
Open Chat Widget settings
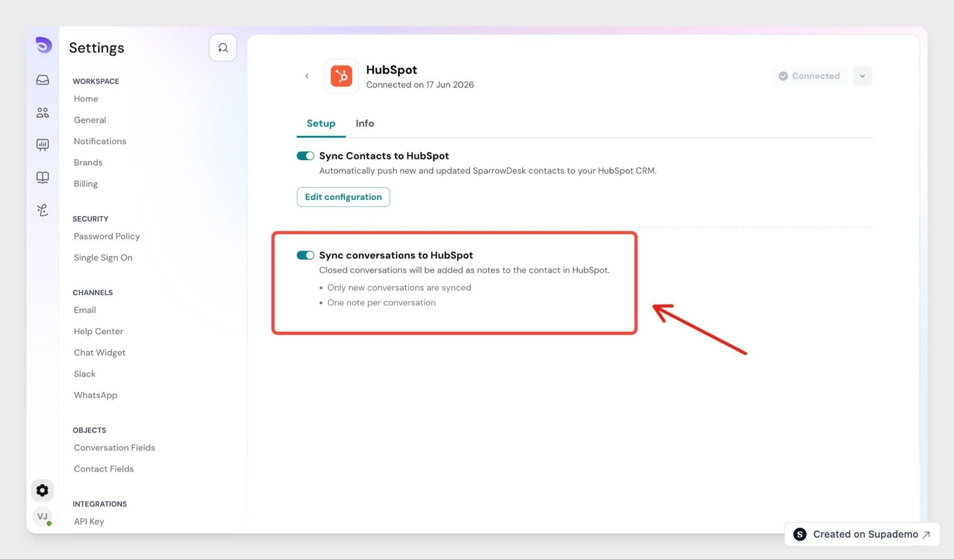click(100, 353)
